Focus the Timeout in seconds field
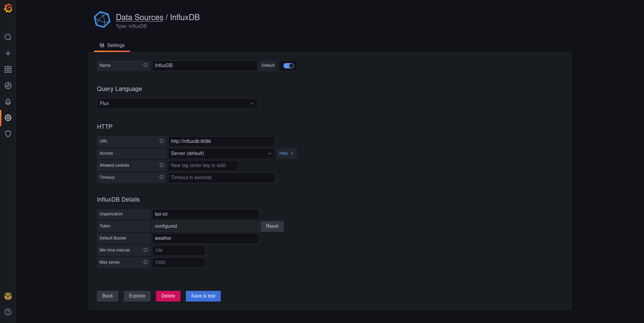This screenshot has height=323, width=644. tap(222, 178)
